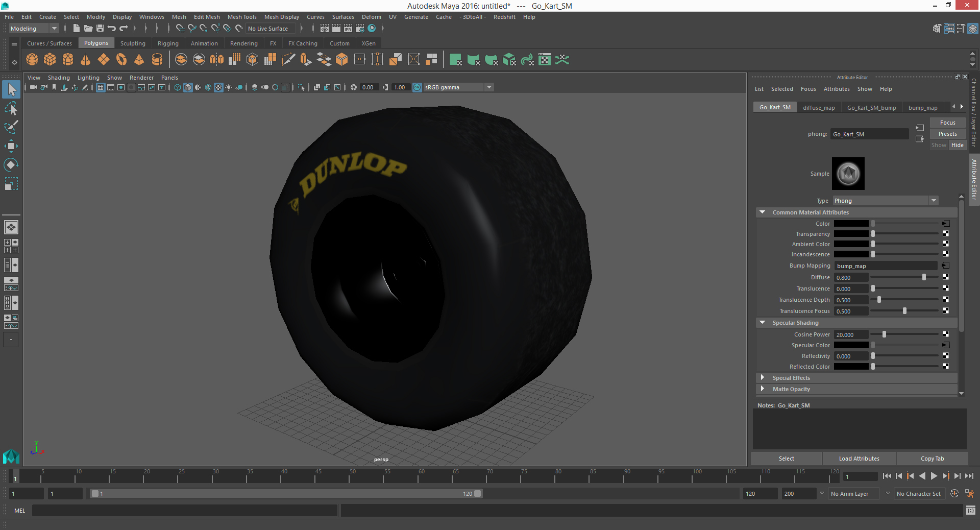Viewport: 980px width, 530px height.
Task: Click the New Scene icon
Action: pyautogui.click(x=77, y=29)
